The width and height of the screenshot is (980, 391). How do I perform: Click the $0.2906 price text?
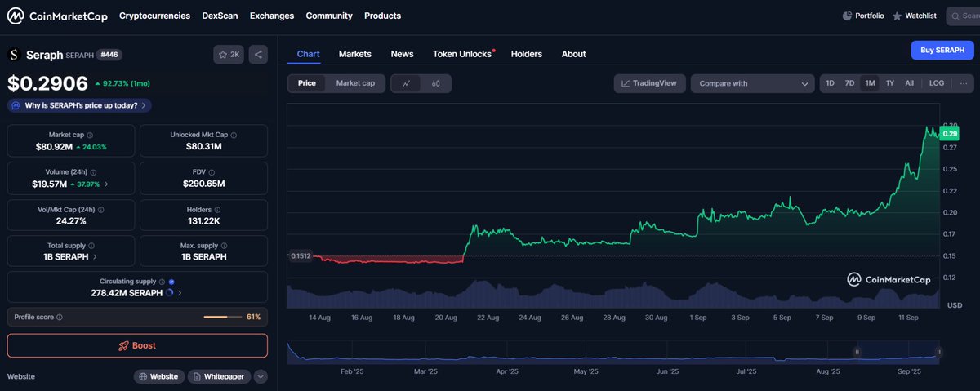pyautogui.click(x=48, y=83)
